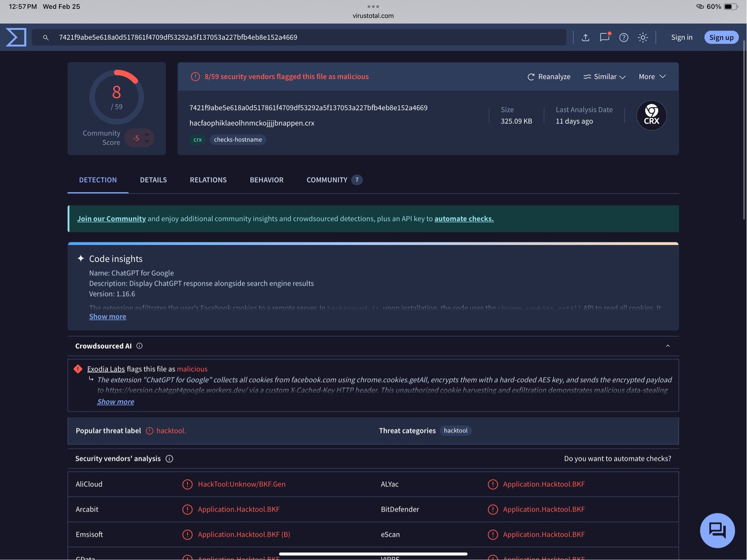Open the notifications comment icon
This screenshot has height=560, width=747.
coord(605,37)
